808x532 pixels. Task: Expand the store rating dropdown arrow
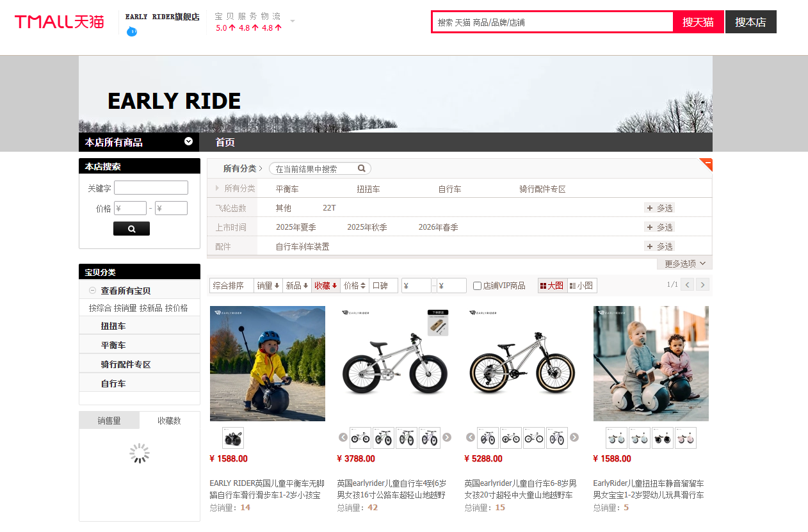pos(293,21)
